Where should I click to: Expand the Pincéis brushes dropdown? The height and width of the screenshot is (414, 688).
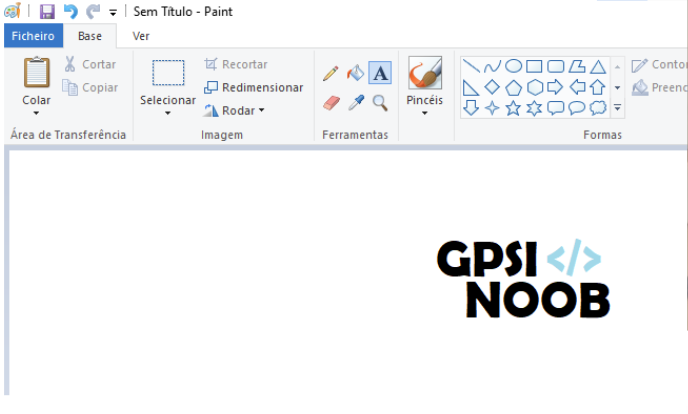tap(425, 113)
